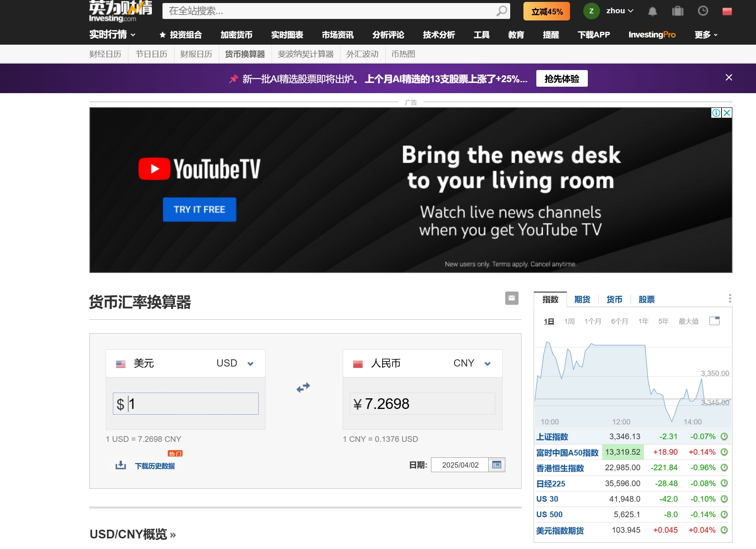This screenshot has width=756, height=549.
Task: Click the dollar amount input field
Action: point(185,404)
